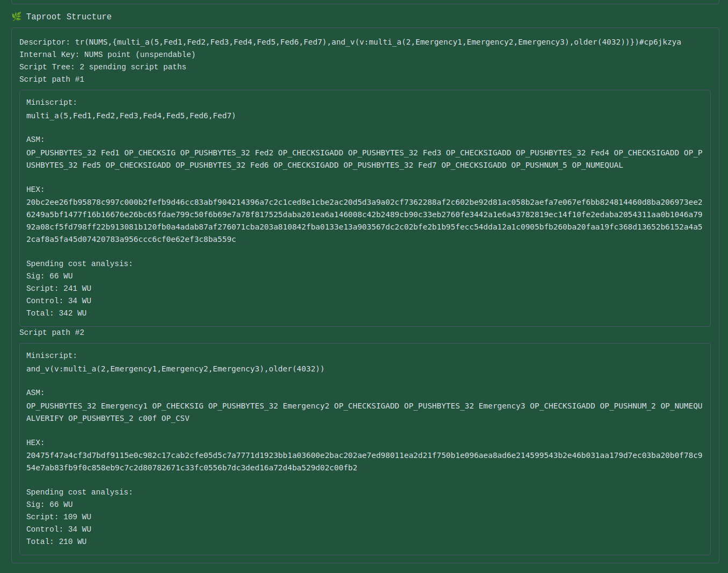The height and width of the screenshot is (573, 728).
Task: Click the Script: 241 WU cost line
Action: 59,288
